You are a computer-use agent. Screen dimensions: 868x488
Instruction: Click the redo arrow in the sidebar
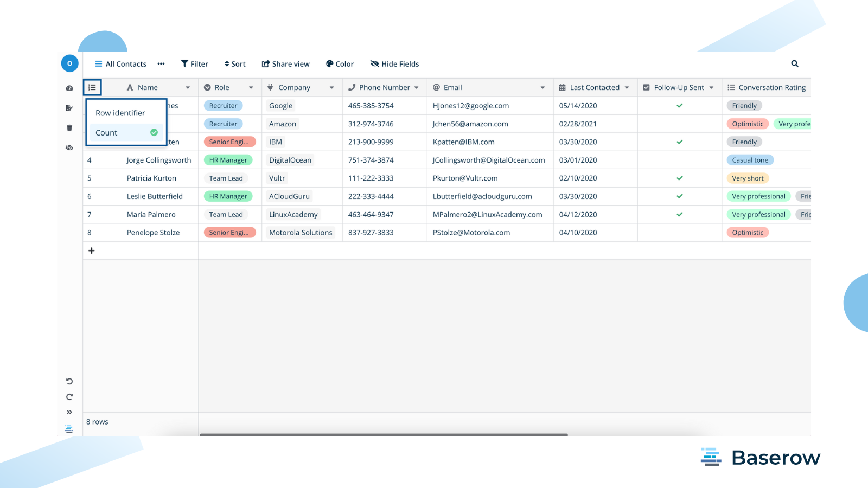point(69,397)
